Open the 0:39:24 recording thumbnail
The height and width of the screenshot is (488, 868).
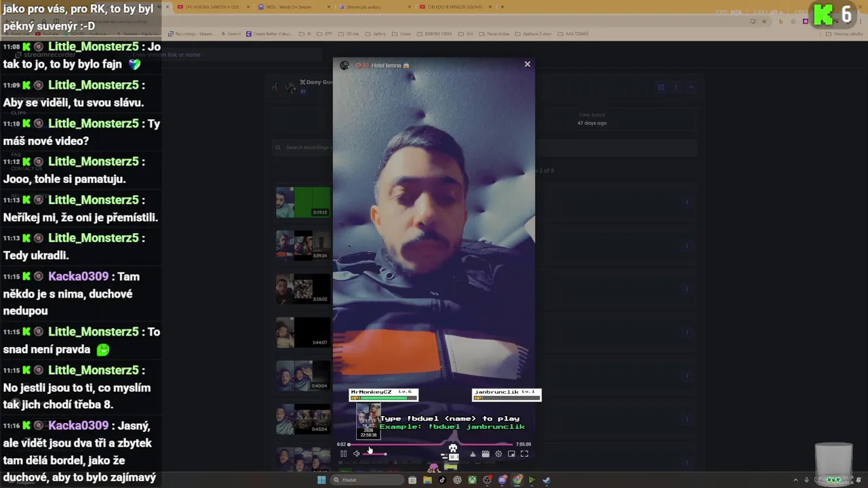(x=303, y=245)
